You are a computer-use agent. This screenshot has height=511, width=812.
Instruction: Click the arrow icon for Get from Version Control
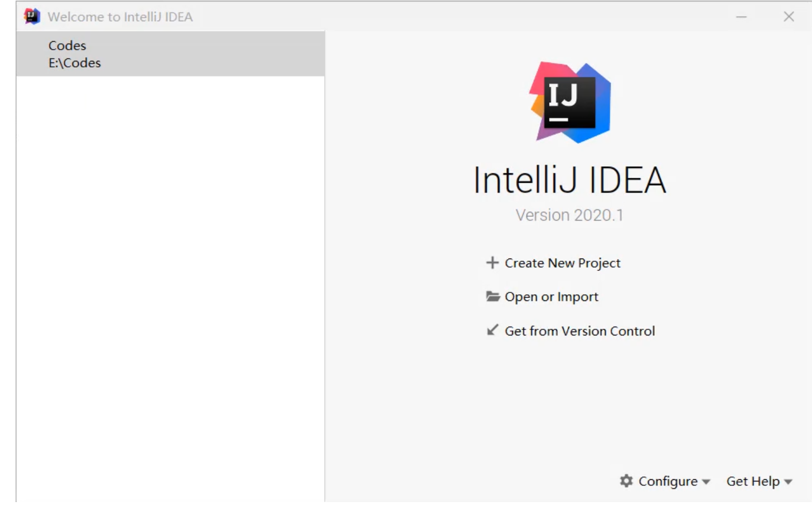(492, 330)
